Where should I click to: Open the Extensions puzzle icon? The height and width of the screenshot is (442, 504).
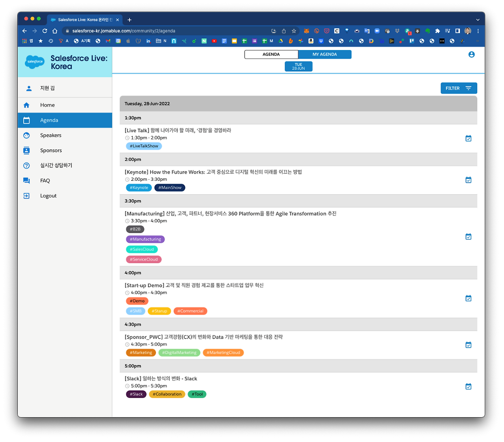[437, 31]
